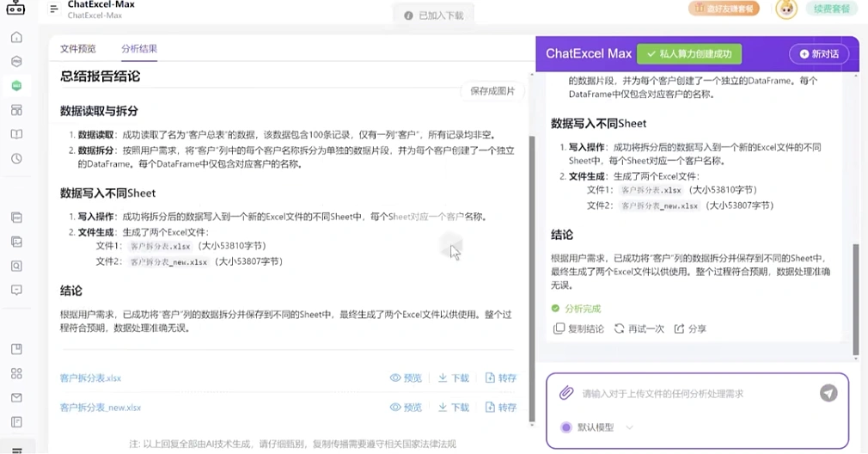The width and height of the screenshot is (868, 454).
Task: Click 转存 for 客户拆分表_new.xlsx
Action: click(500, 407)
